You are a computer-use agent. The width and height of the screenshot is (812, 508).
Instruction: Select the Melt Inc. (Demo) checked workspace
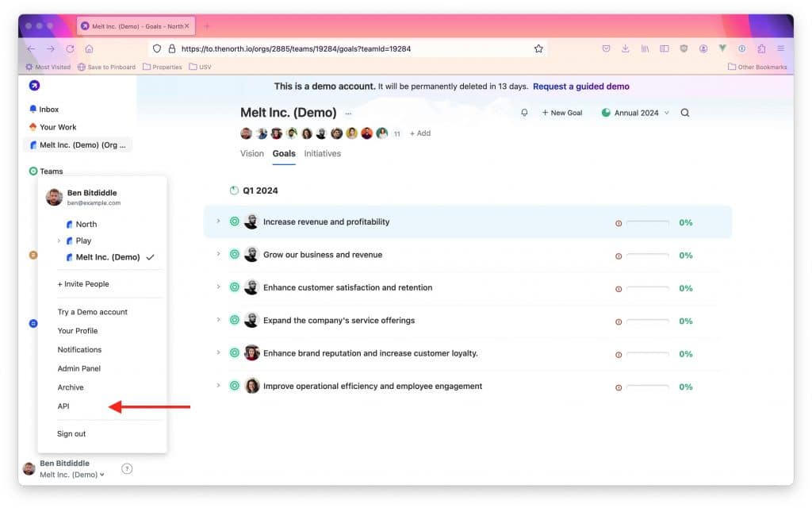coord(108,257)
